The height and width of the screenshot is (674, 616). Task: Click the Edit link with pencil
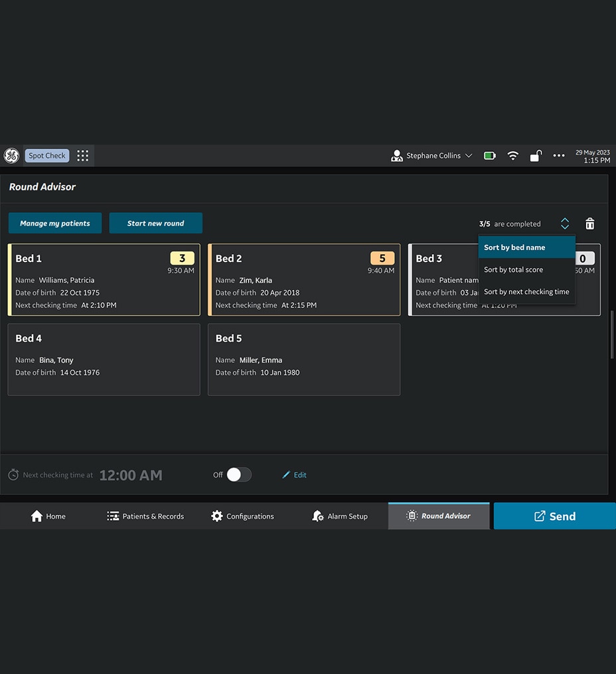[294, 475]
